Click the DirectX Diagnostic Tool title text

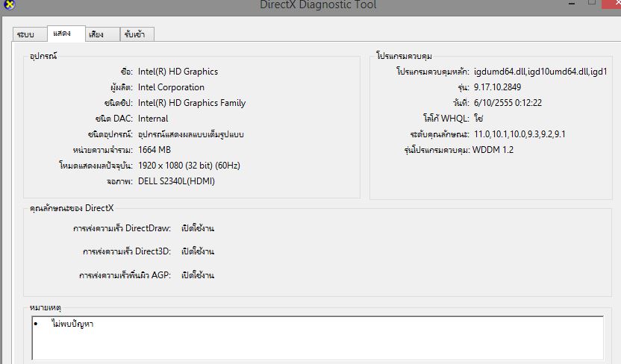coord(318,4)
